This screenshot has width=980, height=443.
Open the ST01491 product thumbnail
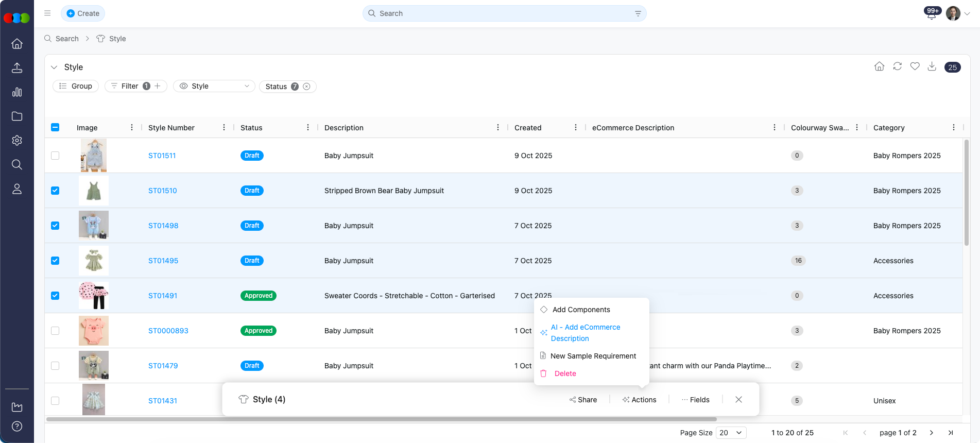pyautogui.click(x=94, y=296)
